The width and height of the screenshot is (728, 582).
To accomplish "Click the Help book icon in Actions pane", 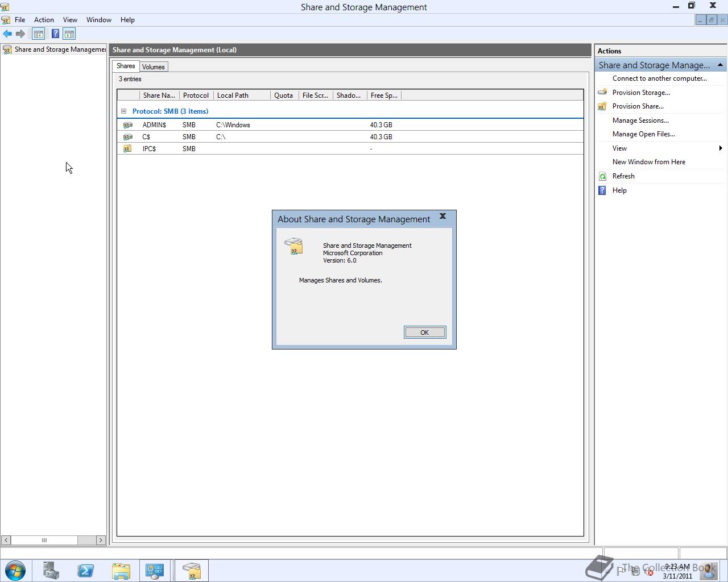I will pos(603,190).
